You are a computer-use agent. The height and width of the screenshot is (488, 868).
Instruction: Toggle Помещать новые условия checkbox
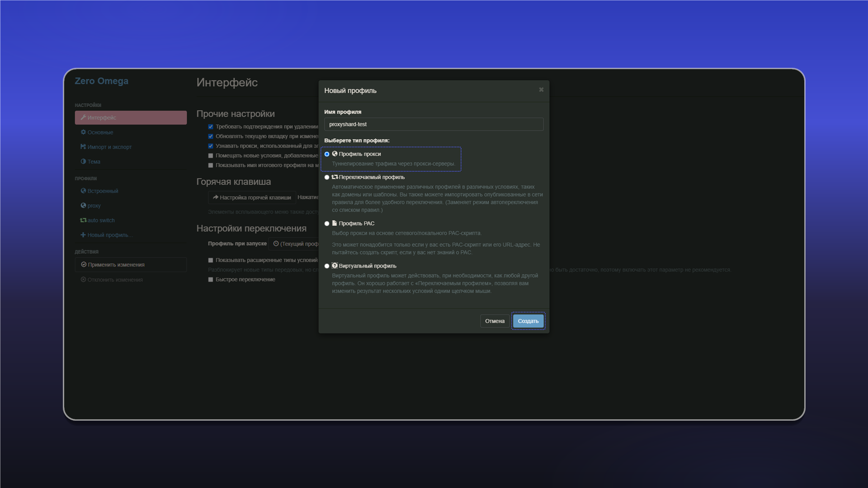211,156
